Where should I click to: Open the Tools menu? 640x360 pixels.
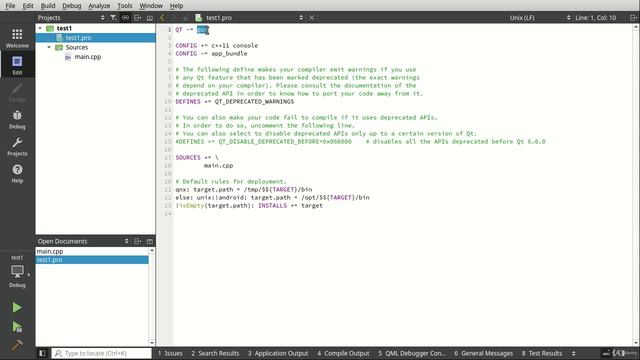125,6
